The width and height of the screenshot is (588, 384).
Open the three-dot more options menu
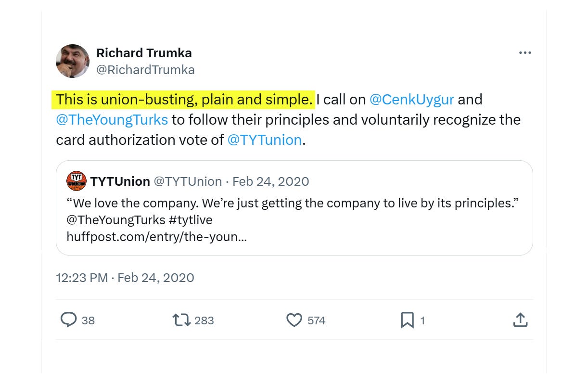click(525, 53)
